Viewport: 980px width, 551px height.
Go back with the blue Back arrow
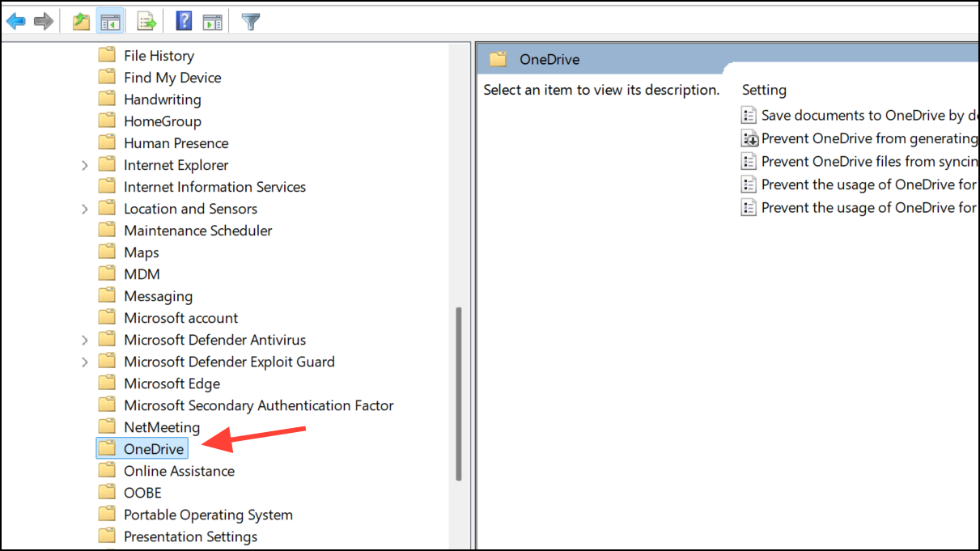click(16, 21)
